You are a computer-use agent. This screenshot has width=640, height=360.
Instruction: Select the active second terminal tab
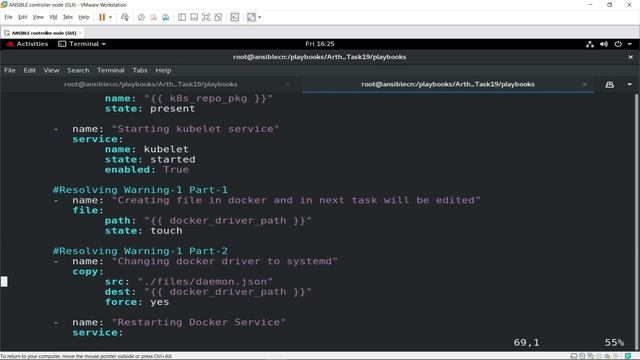click(448, 84)
